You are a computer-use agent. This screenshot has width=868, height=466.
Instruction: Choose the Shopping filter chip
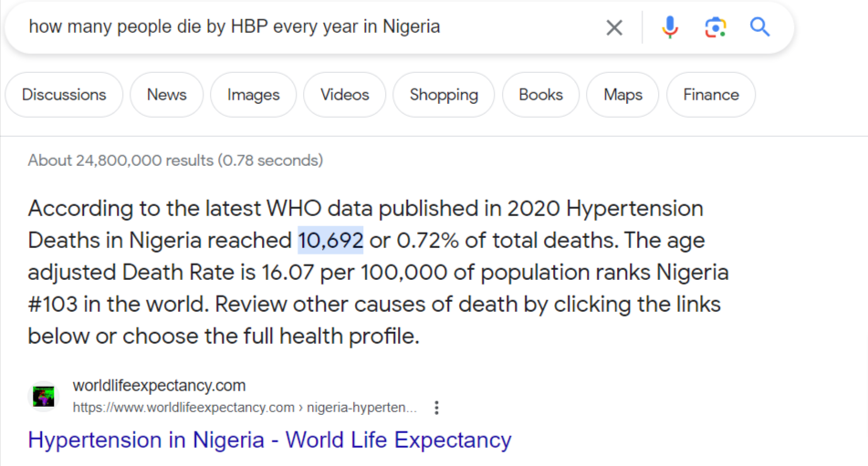click(x=444, y=95)
